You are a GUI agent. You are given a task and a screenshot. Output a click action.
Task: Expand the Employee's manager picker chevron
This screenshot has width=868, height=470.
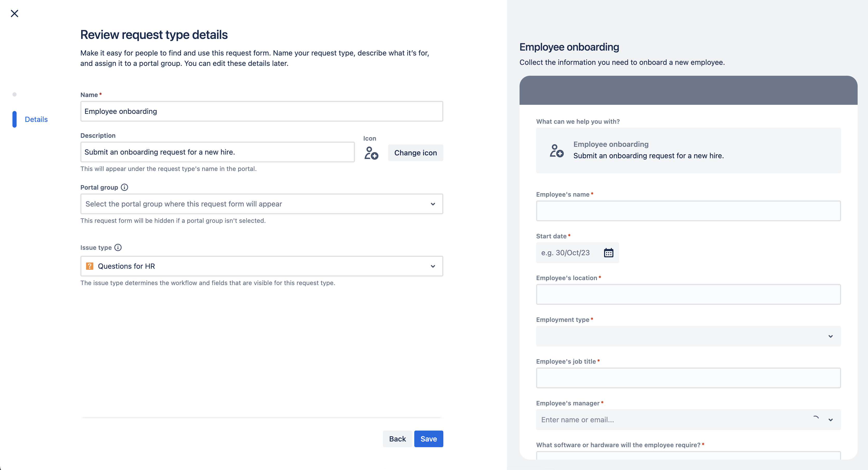pyautogui.click(x=830, y=420)
